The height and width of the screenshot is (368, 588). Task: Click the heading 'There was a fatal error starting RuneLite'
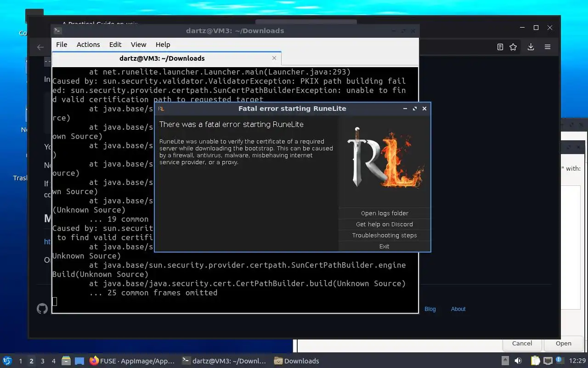pyautogui.click(x=231, y=124)
